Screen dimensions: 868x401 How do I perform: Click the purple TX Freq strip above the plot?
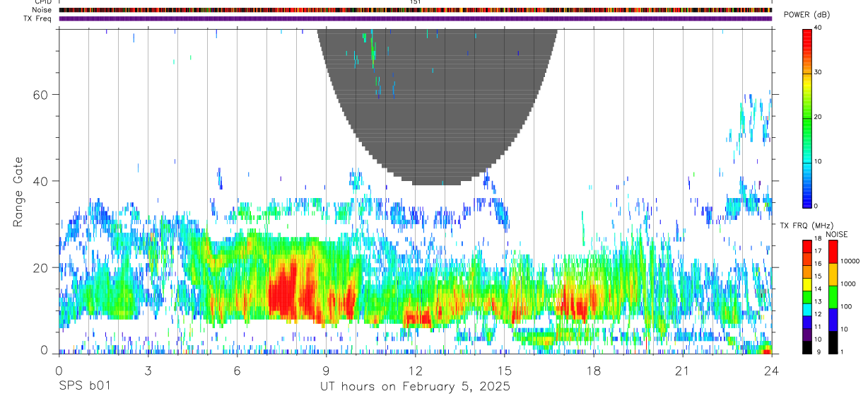pyautogui.click(x=416, y=18)
